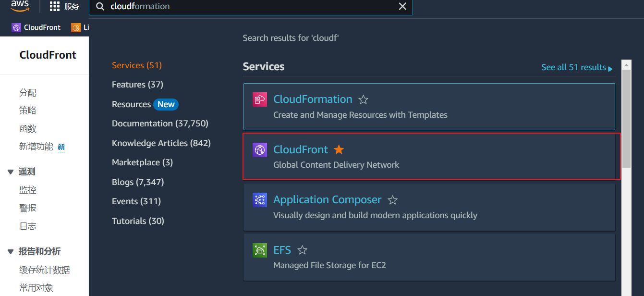Image resolution: width=644 pixels, height=296 pixels.
Task: Click the CloudFront favorite shortcut in bookmarks bar
Action: coord(36,27)
